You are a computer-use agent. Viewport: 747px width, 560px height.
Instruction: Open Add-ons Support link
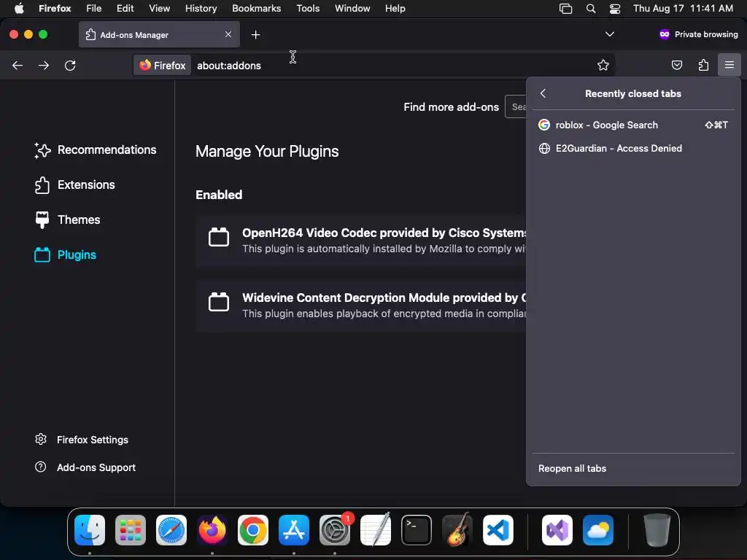click(x=86, y=467)
